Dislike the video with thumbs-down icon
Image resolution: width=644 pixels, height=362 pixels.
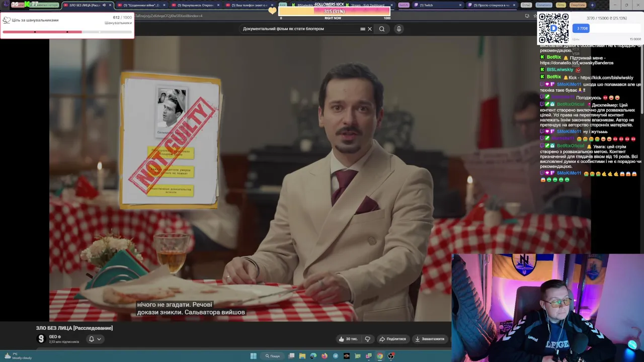point(368,339)
